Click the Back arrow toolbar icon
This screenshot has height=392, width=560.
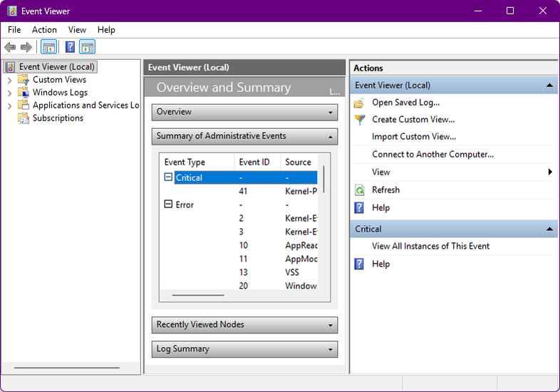[x=10, y=47]
